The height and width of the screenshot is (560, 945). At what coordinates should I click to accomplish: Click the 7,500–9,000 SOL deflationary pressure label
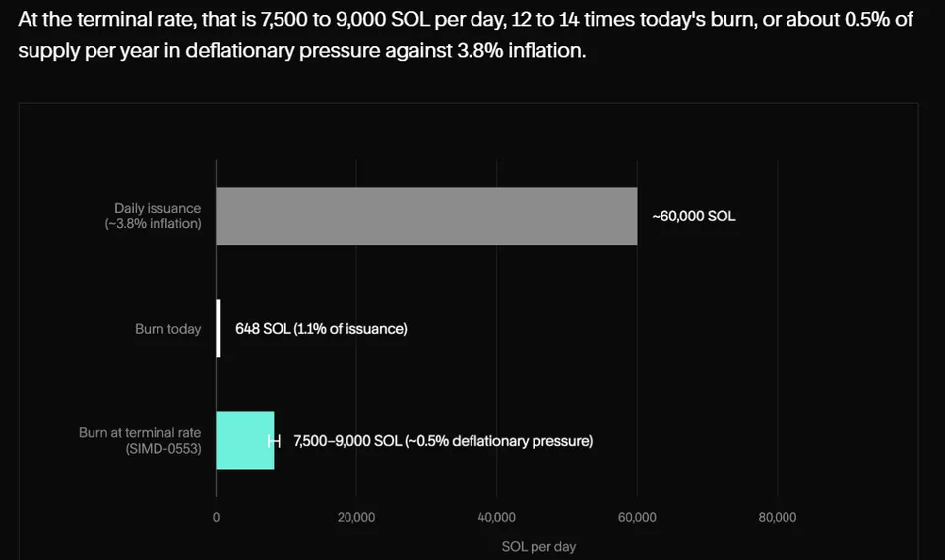click(x=443, y=441)
